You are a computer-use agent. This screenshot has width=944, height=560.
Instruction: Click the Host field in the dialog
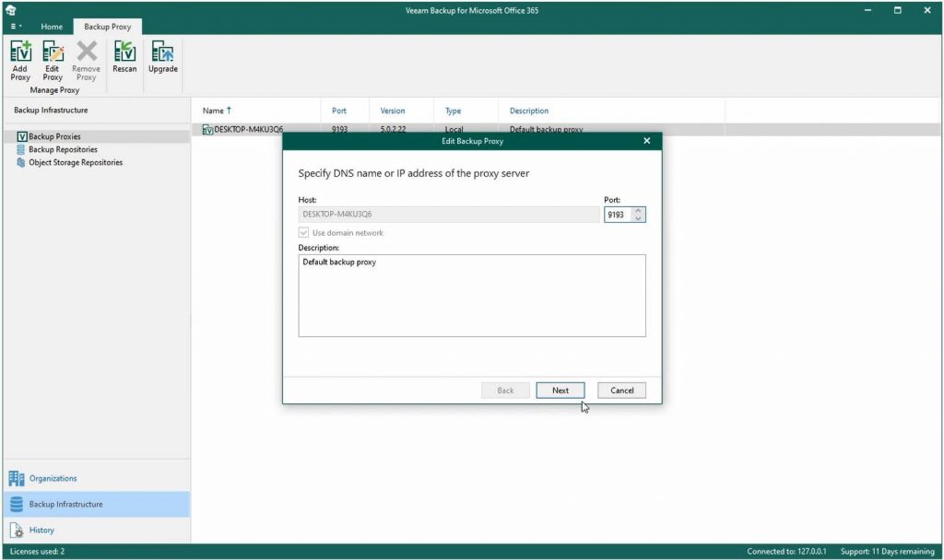pyautogui.click(x=449, y=214)
